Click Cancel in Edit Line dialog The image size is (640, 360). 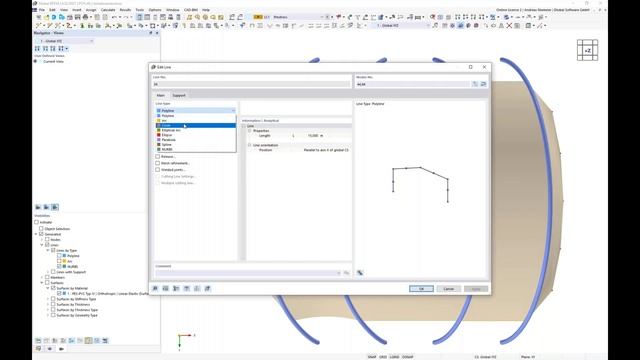click(x=449, y=289)
